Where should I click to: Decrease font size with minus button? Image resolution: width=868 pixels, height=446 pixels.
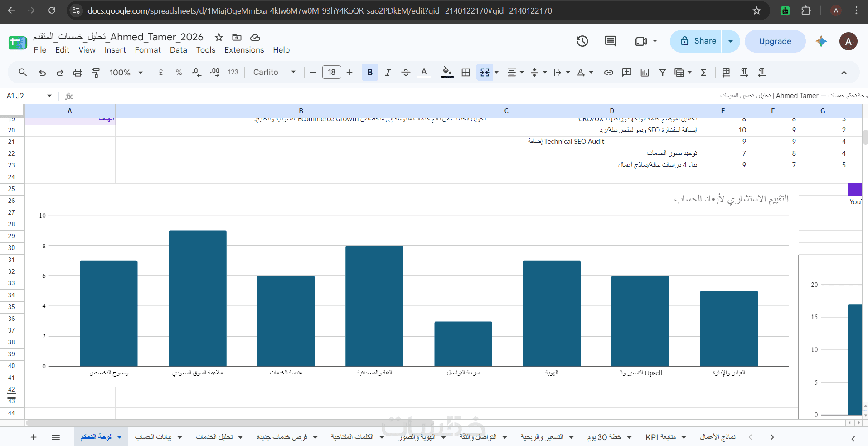click(x=313, y=73)
